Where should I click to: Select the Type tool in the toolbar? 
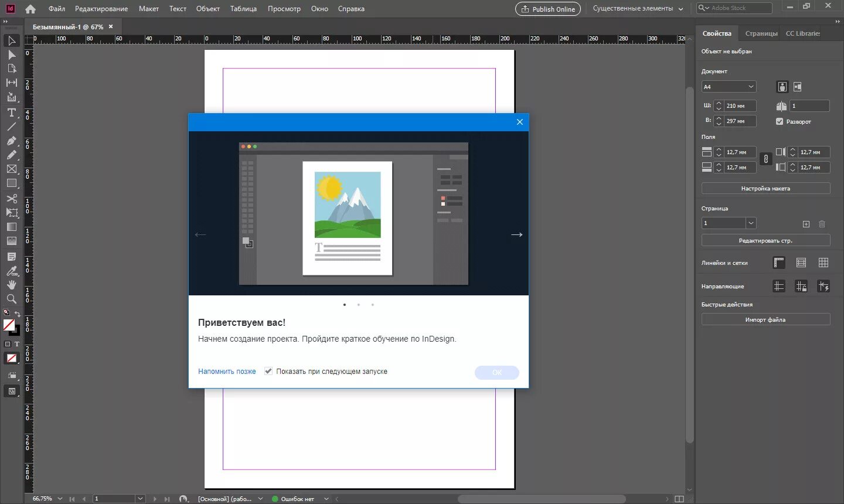pyautogui.click(x=11, y=111)
